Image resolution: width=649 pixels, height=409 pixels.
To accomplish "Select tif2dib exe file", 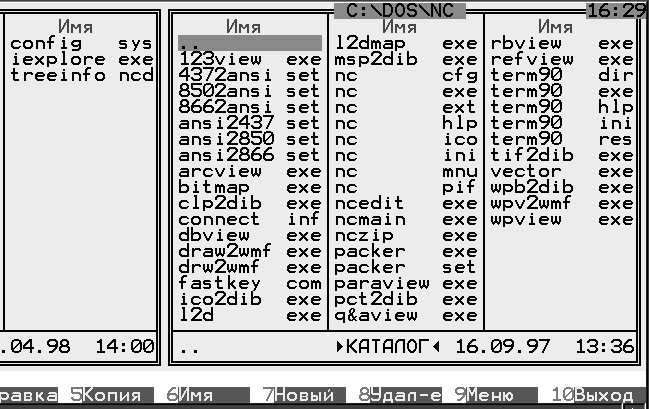I will (562, 155).
